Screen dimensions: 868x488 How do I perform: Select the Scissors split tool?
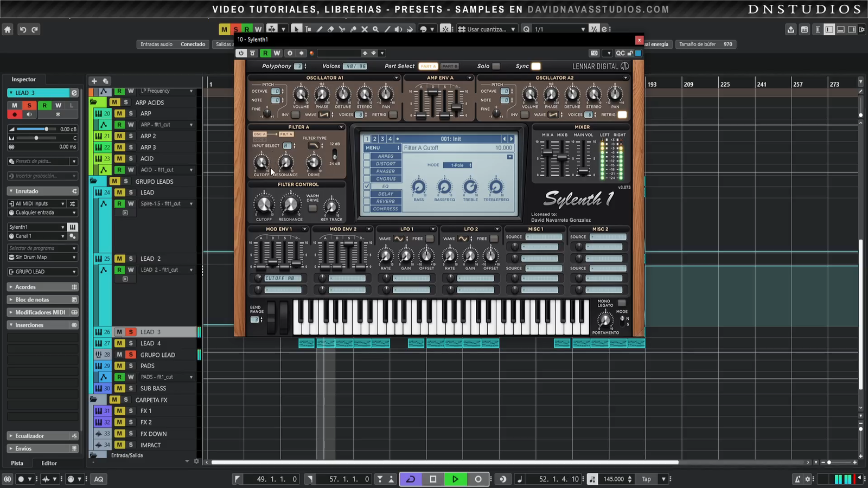coord(342,29)
